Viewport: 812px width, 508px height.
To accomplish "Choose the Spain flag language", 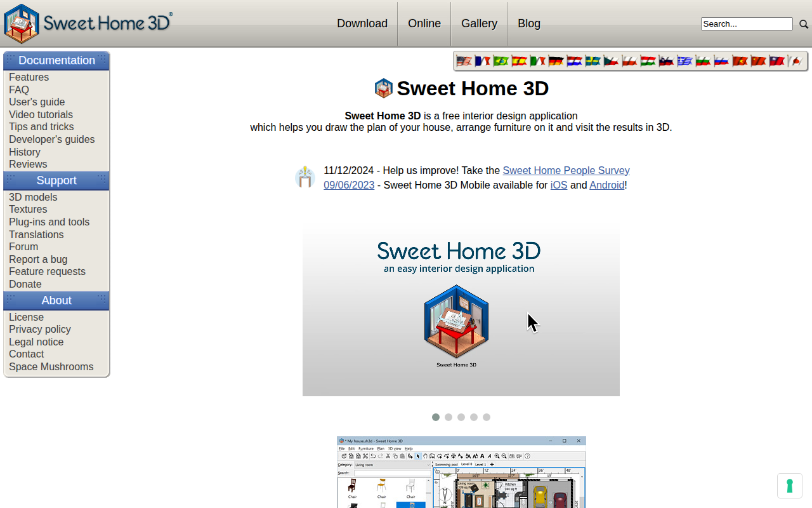I will tap(520, 61).
